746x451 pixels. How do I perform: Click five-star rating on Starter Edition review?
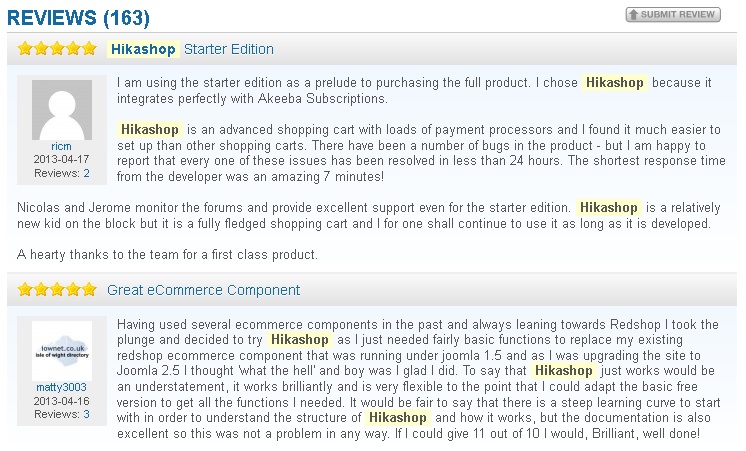click(x=57, y=49)
